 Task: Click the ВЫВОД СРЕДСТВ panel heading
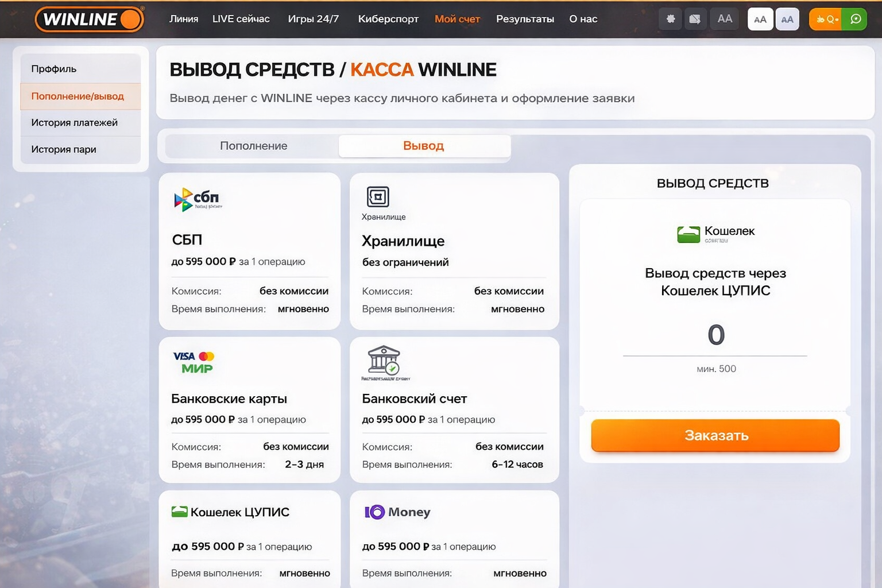click(713, 183)
